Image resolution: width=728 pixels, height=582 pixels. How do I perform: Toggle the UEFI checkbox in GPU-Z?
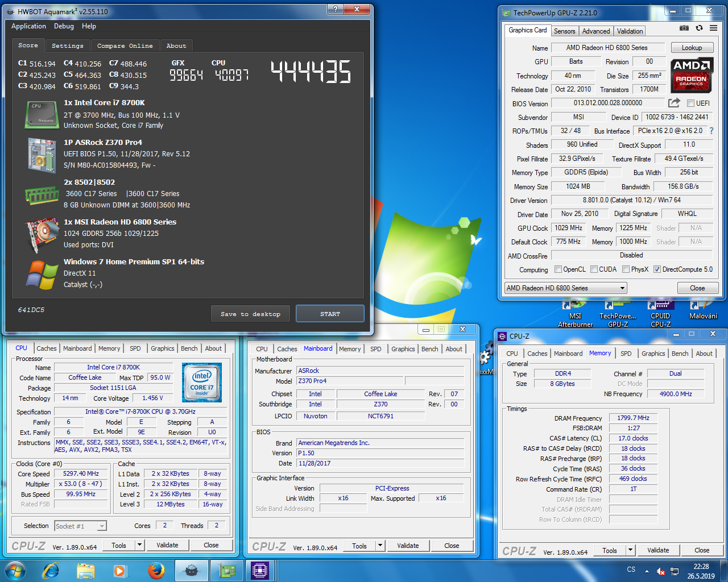tap(690, 103)
